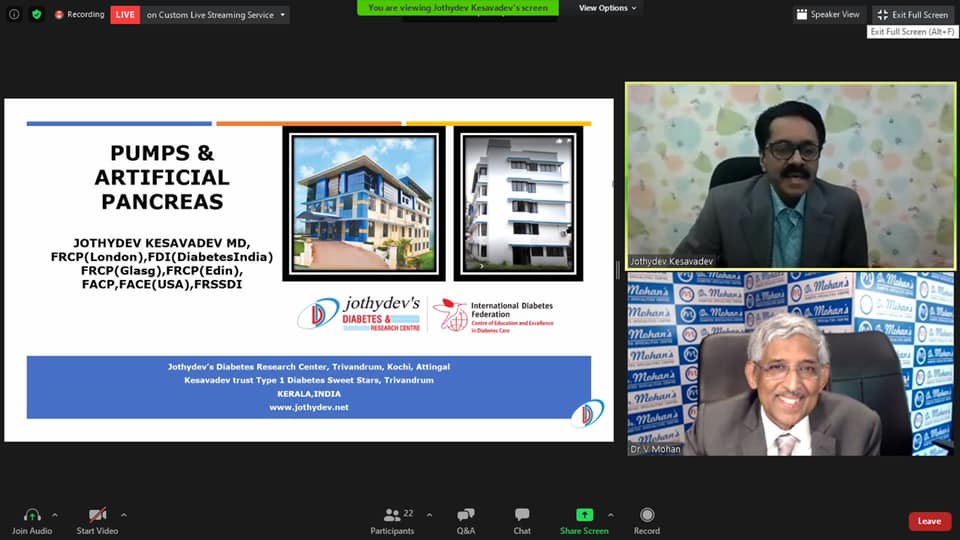The image size is (960, 540).
Task: Open the Chat panel
Action: click(522, 522)
